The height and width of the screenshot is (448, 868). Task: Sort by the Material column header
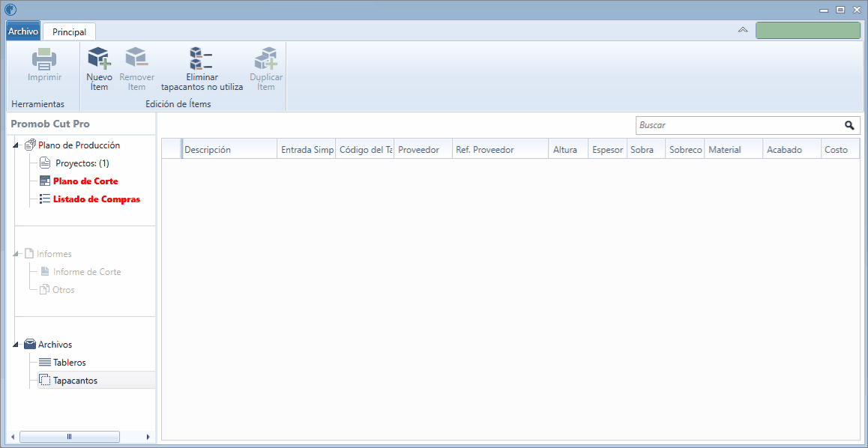click(734, 149)
